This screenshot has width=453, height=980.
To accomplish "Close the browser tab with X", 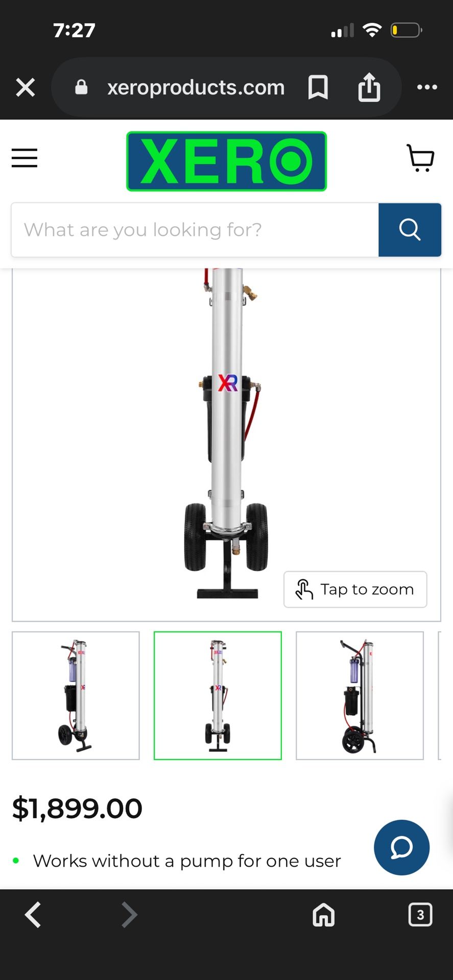I will click(26, 87).
